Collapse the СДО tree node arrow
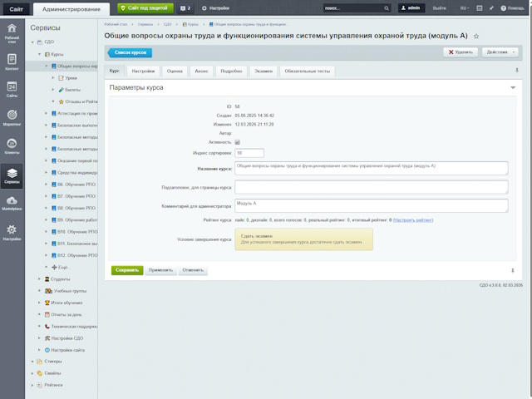The height and width of the screenshot is (399, 532). (x=32, y=42)
